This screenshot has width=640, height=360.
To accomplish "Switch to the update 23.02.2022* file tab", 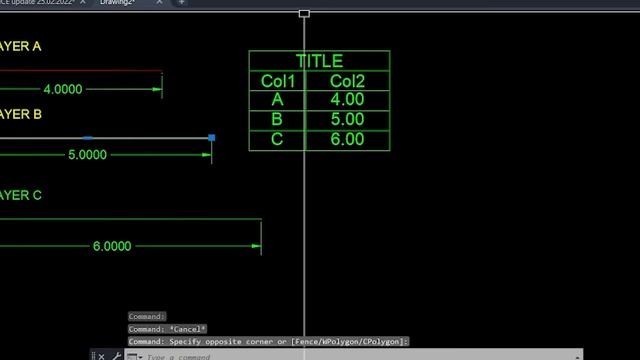I will tap(37, 2).
